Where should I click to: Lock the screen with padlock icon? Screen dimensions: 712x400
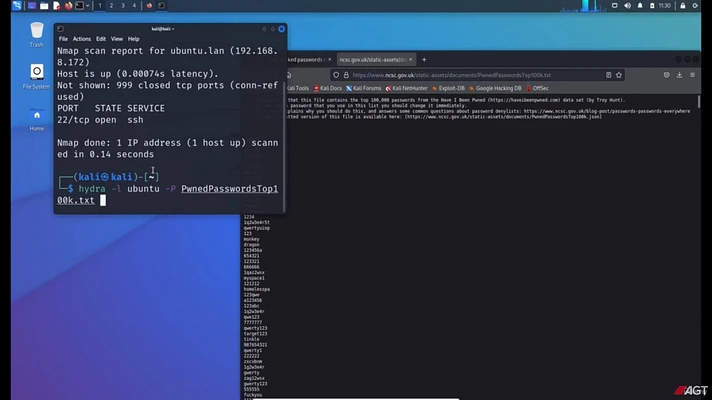682,6
